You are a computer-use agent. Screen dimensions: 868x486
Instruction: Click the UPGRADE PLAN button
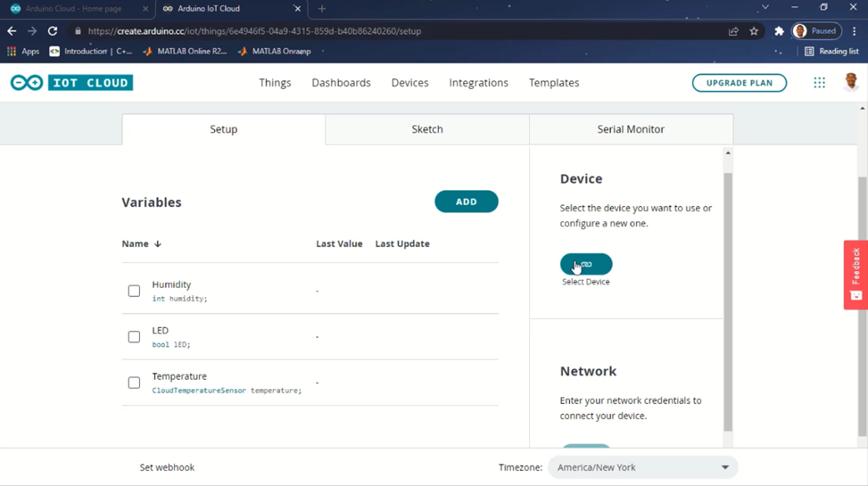point(739,83)
